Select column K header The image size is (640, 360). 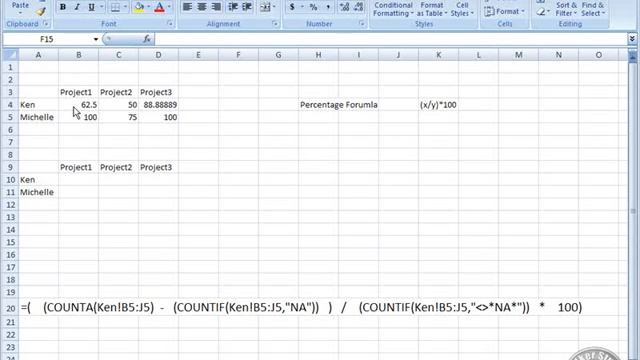tap(438, 55)
